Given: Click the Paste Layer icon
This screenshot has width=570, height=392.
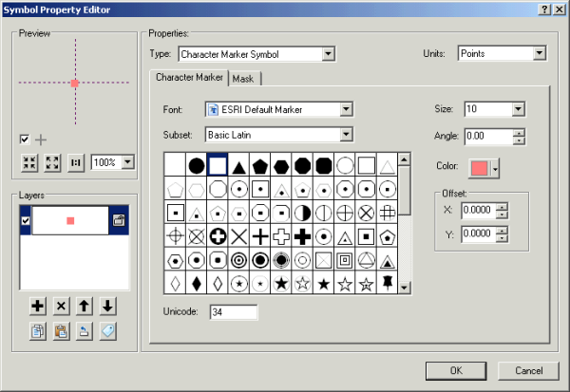Looking at the screenshot, I should [61, 331].
